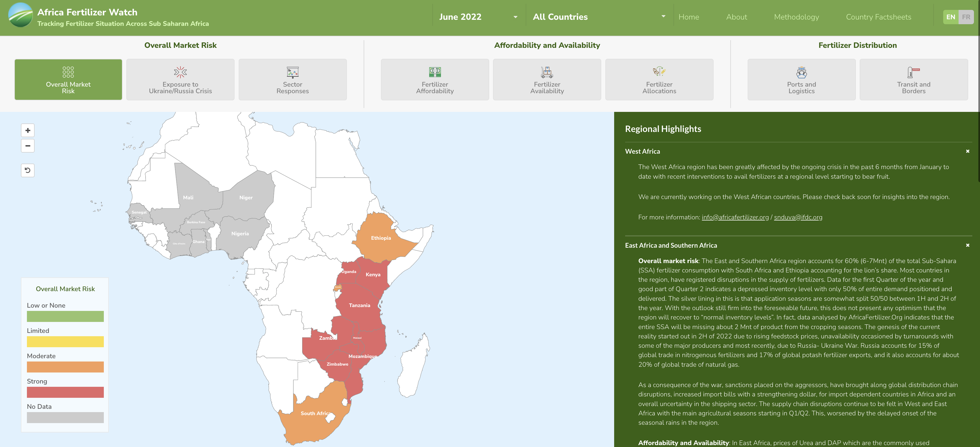Select Ports and Logistics ship icon

click(x=801, y=72)
